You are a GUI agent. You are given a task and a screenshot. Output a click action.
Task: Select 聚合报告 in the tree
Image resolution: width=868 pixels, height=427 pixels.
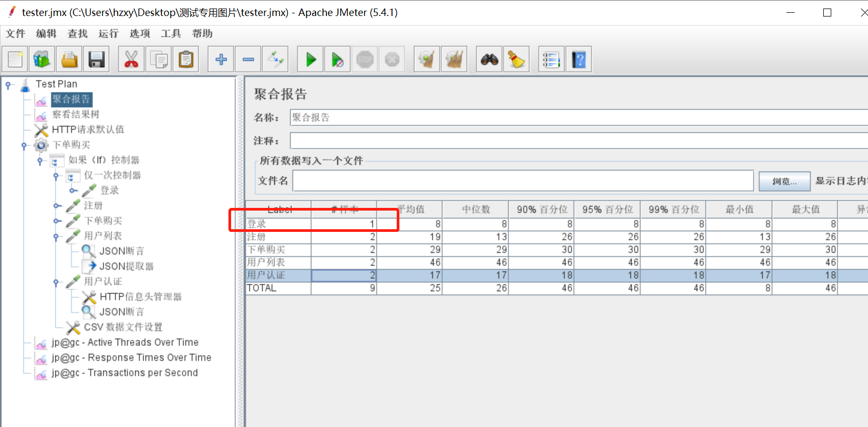coord(71,99)
